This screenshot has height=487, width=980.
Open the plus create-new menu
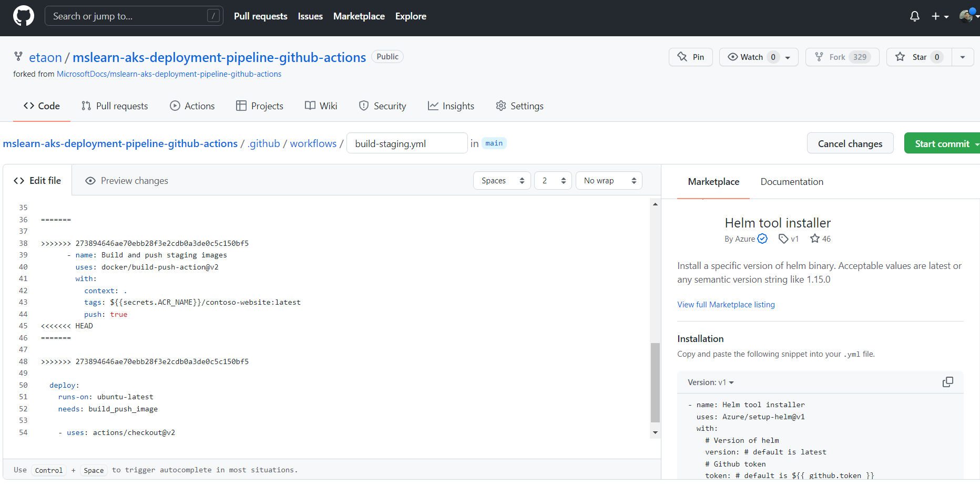pos(940,16)
